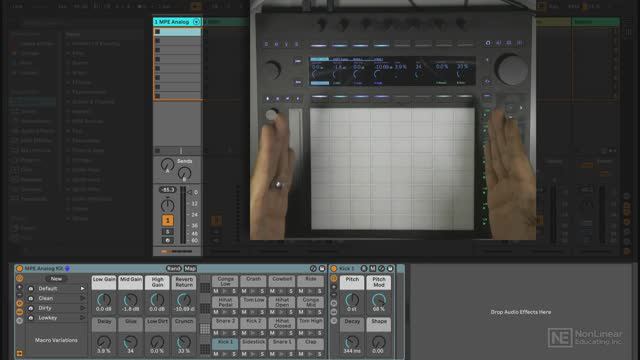Solo the Ride pad
Image resolution: width=640 pixels, height=360 pixels.
click(319, 291)
